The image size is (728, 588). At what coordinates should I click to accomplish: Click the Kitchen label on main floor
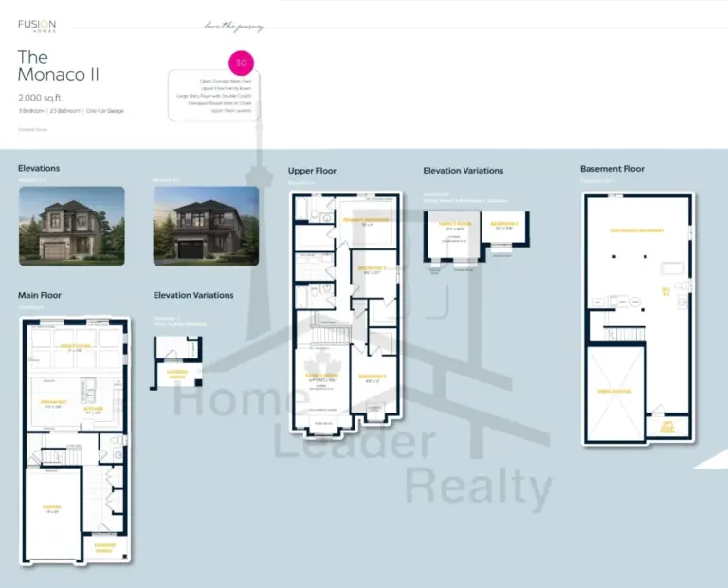[94, 409]
